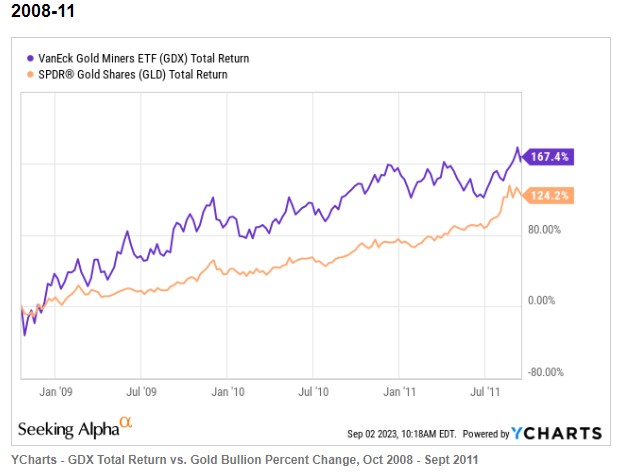Screen dimensions: 619x472
Task: Open the Seeking Alpha logo
Action: (x=75, y=427)
